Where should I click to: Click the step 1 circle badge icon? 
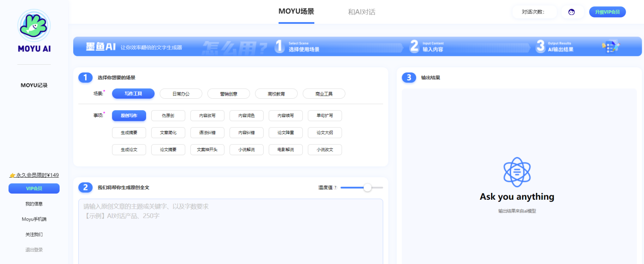(x=85, y=77)
